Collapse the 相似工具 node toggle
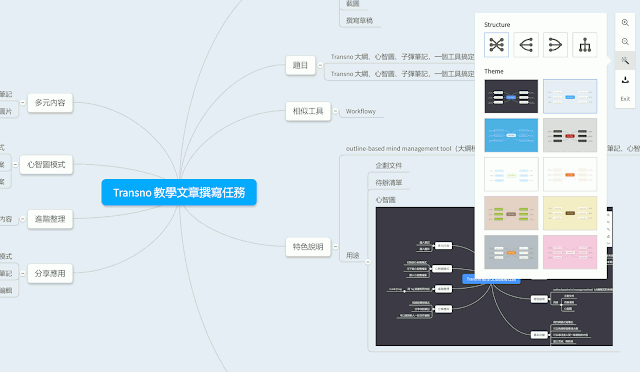Screen dimensions: 640x372 click(336, 111)
